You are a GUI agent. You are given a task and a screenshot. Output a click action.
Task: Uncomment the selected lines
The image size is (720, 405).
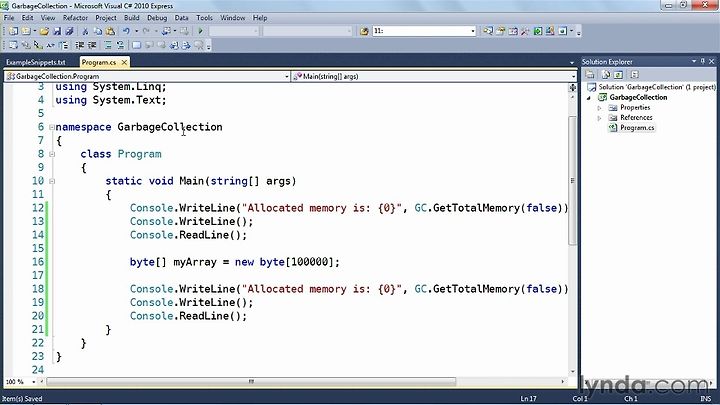coord(120,45)
